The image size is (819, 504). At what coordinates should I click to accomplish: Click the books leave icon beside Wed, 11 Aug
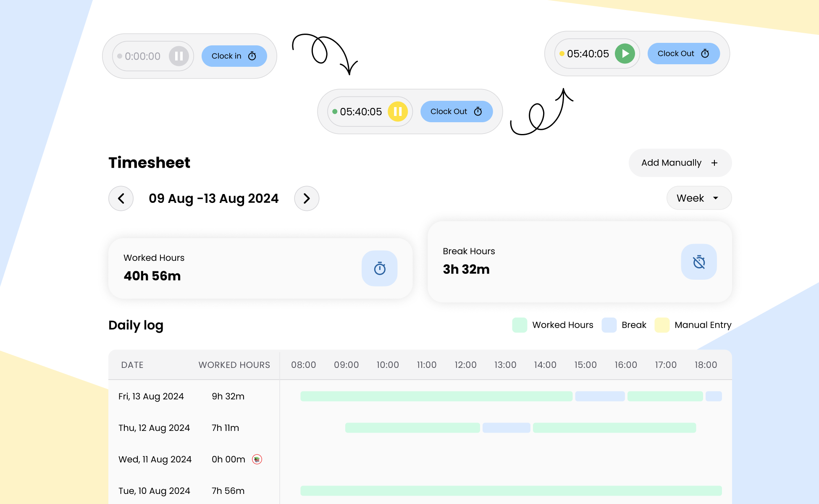click(257, 459)
